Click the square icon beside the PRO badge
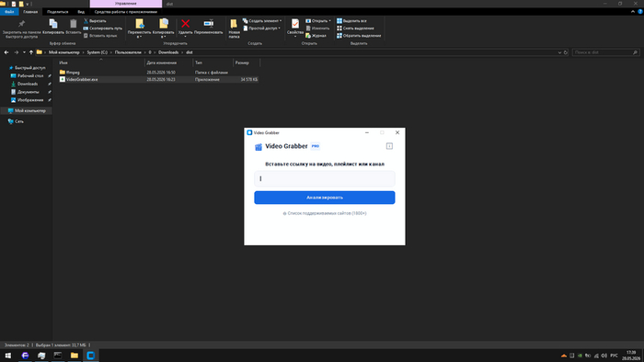 point(389,146)
